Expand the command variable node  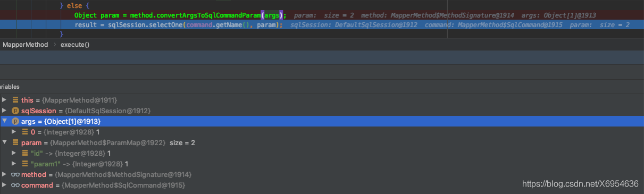click(5, 185)
